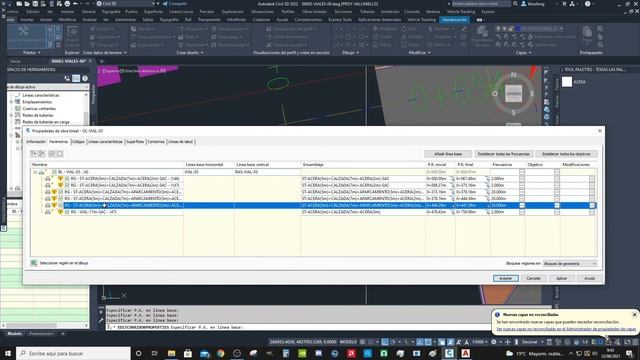640x360 pixels.
Task: Open the Civil 3D workspace dropdown
Action: click(x=125, y=4)
